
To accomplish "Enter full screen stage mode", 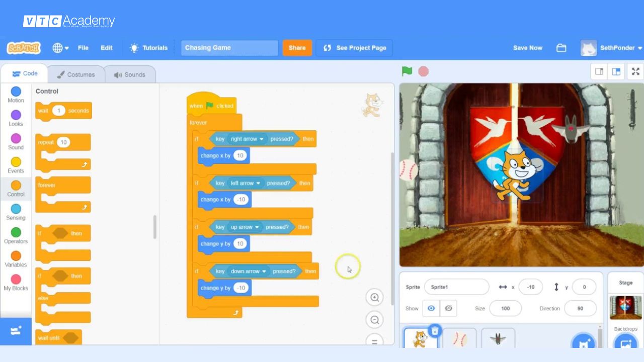I will [635, 71].
